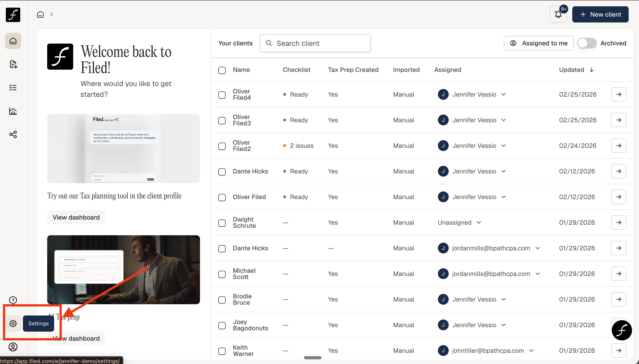Open Oliver Filed2 row arrow
Image resolution: width=639 pixels, height=364 pixels.
point(619,146)
